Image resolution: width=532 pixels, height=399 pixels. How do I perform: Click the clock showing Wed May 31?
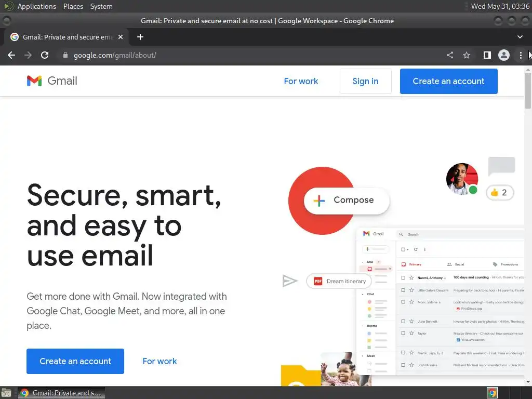tap(500, 6)
